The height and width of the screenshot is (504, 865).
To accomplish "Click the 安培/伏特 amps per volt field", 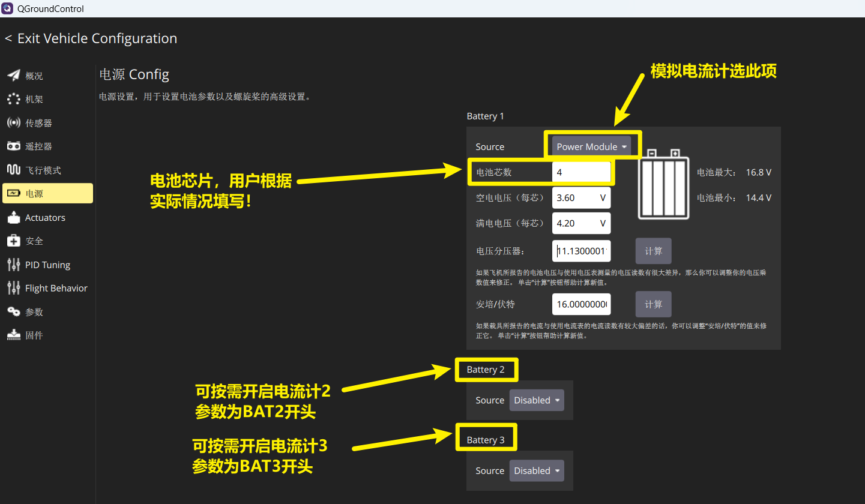I will (581, 304).
